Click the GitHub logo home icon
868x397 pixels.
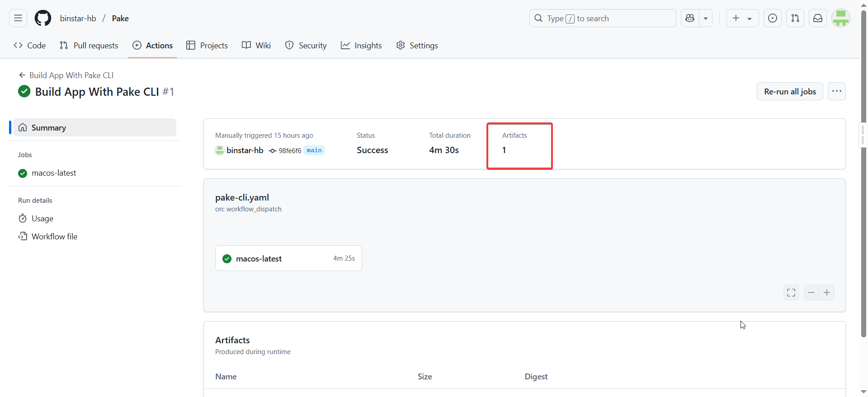point(43,18)
